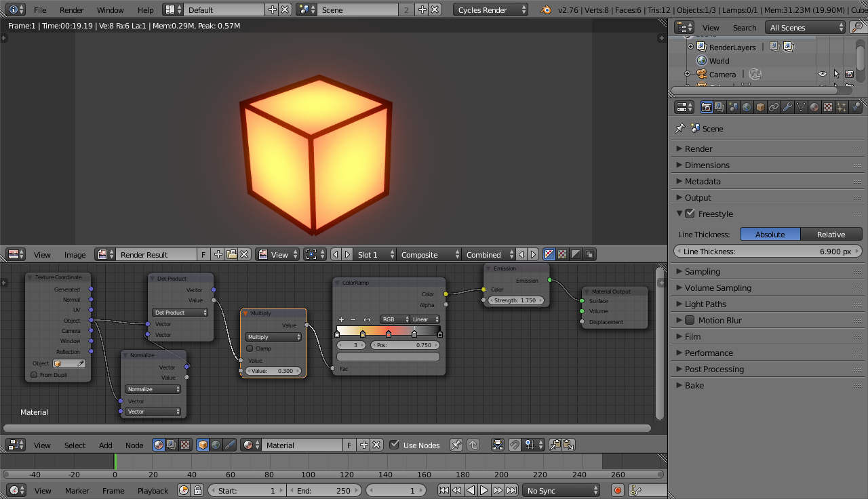Enable From Dupli on Texture Coordinate node

34,375
